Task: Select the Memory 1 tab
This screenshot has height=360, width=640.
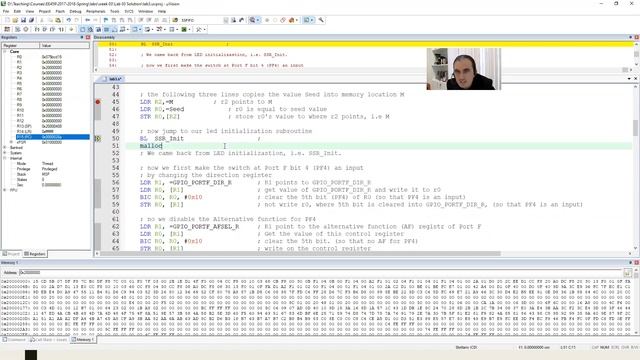Action: tap(83, 340)
